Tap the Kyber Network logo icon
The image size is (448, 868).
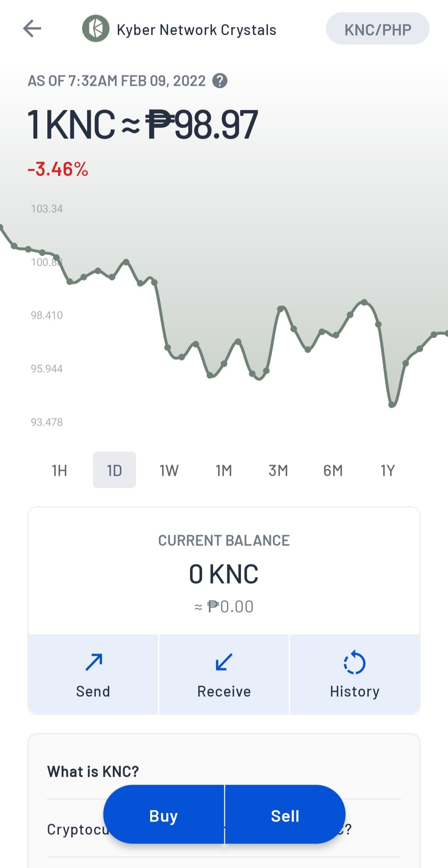pyautogui.click(x=96, y=29)
